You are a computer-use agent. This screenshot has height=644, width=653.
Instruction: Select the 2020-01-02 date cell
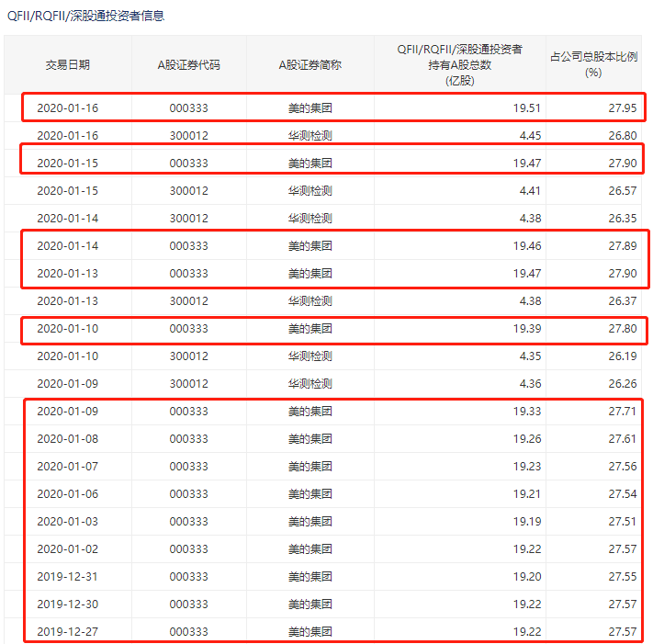tap(67, 549)
